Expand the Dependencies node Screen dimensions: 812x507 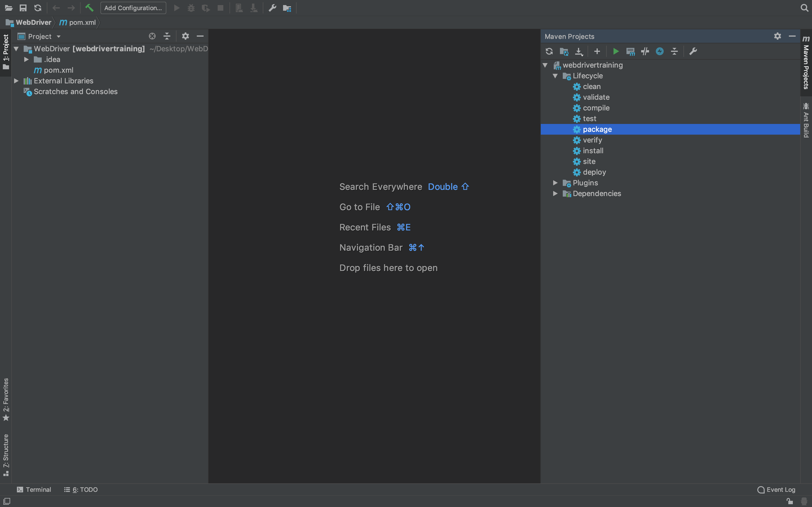(x=555, y=194)
